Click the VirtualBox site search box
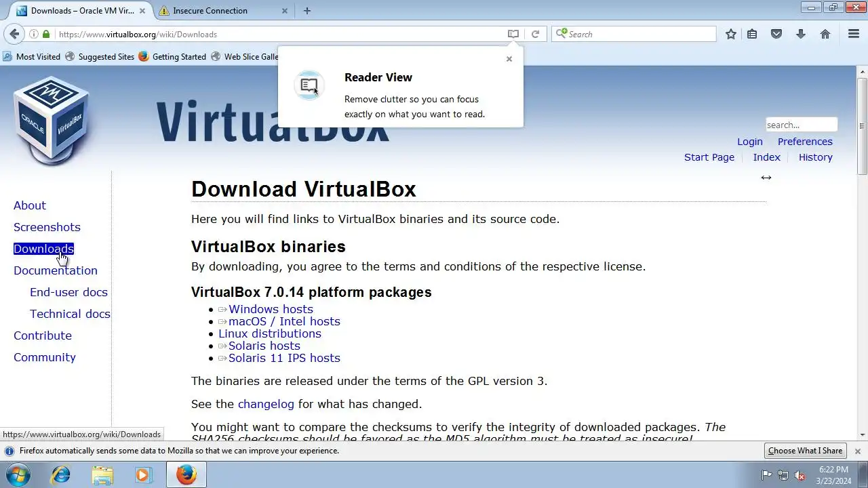The image size is (868, 488). [802, 125]
